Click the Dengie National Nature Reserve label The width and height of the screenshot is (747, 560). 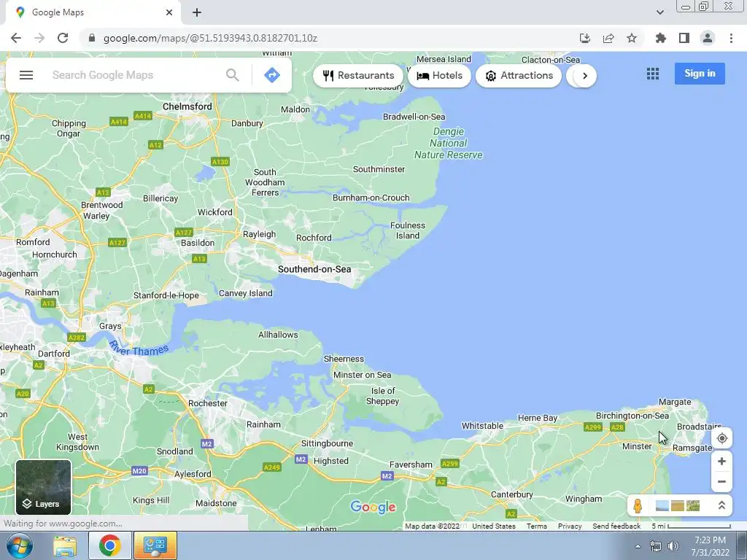[449, 143]
